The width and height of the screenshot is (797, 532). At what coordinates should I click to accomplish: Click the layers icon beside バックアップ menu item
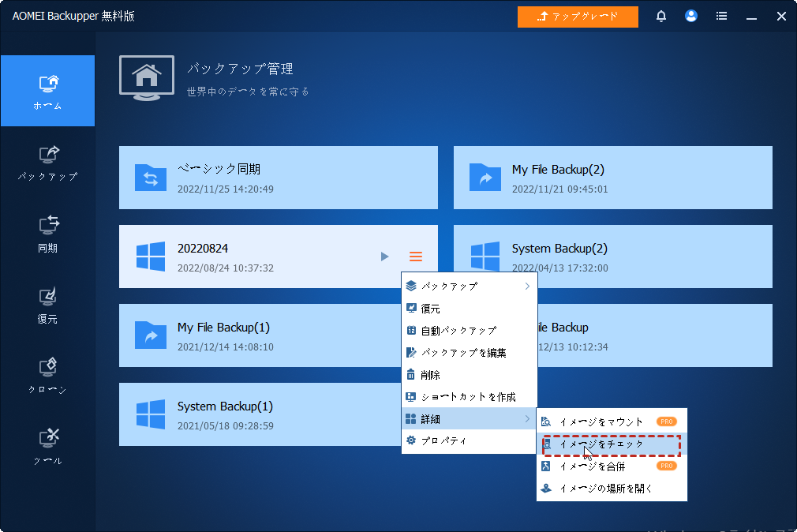pos(410,287)
